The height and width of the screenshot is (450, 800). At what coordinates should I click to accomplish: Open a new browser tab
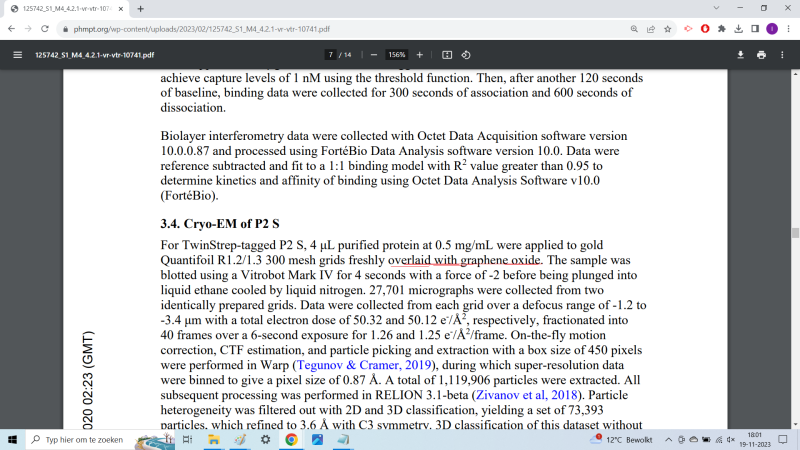140,9
